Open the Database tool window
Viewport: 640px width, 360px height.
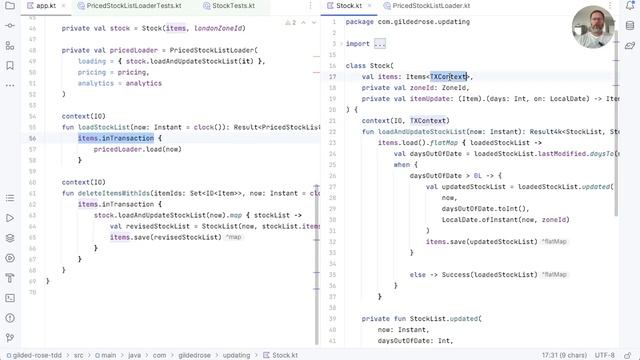[630, 26]
